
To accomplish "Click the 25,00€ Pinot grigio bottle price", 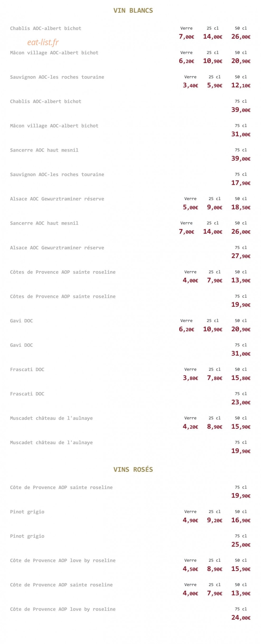I will [241, 545].
